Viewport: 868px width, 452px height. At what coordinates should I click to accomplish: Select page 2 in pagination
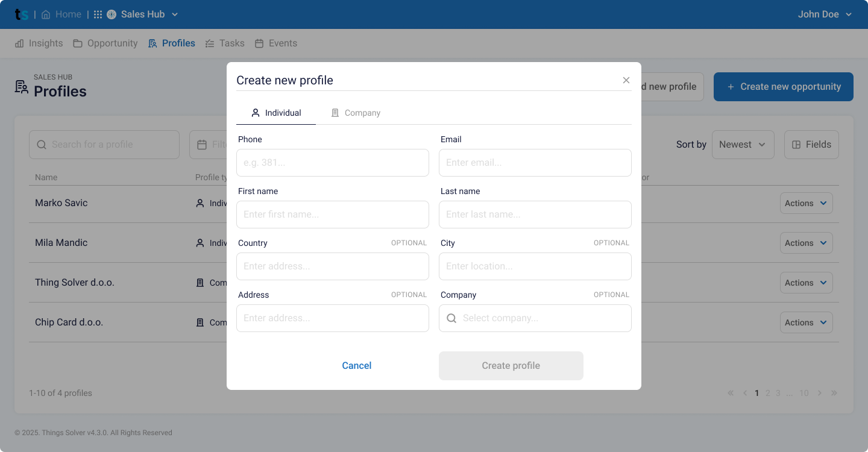[768, 393]
